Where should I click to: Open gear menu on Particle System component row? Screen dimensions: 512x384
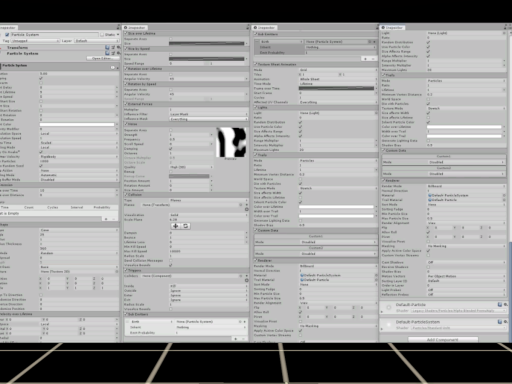(118, 53)
